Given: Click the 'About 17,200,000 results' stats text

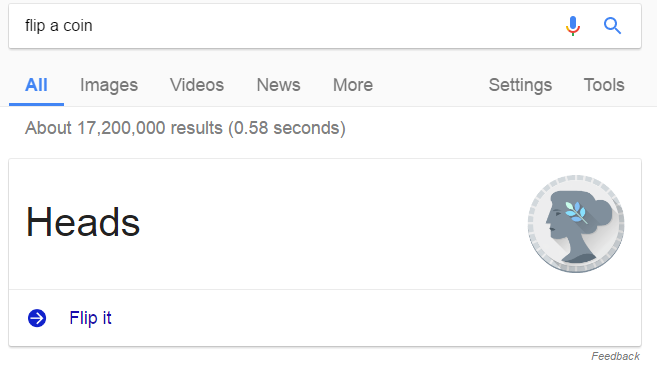Looking at the screenshot, I should click(124, 128).
